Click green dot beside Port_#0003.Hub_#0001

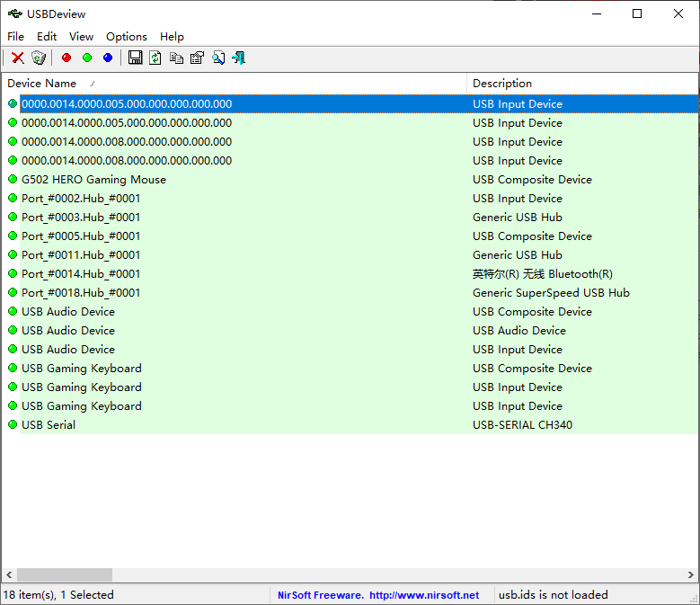pyautogui.click(x=13, y=217)
